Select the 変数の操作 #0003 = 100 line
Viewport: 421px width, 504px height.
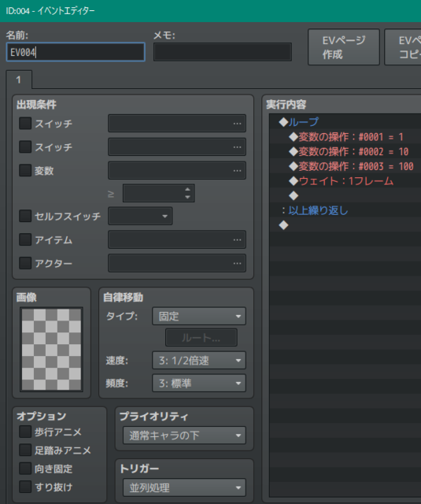click(345, 166)
